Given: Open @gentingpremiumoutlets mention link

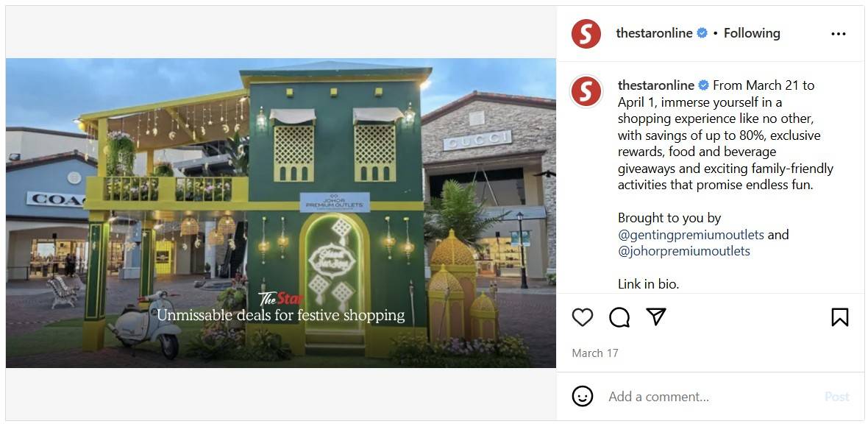Looking at the screenshot, I should [x=691, y=234].
